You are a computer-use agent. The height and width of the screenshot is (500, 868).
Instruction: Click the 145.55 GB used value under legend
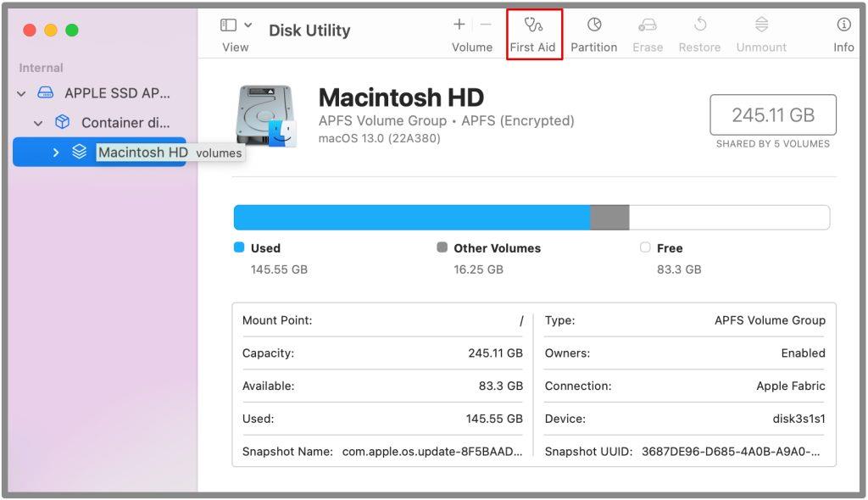279,269
